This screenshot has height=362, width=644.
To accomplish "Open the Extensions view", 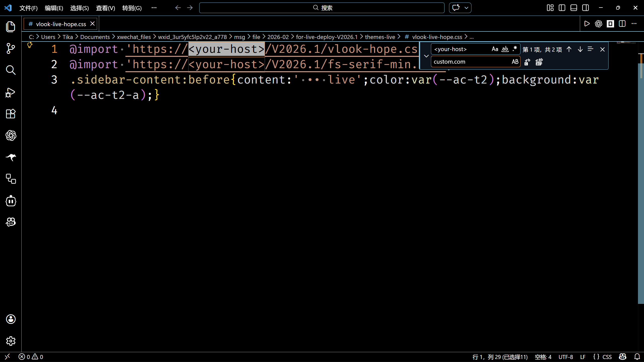I will click(11, 114).
